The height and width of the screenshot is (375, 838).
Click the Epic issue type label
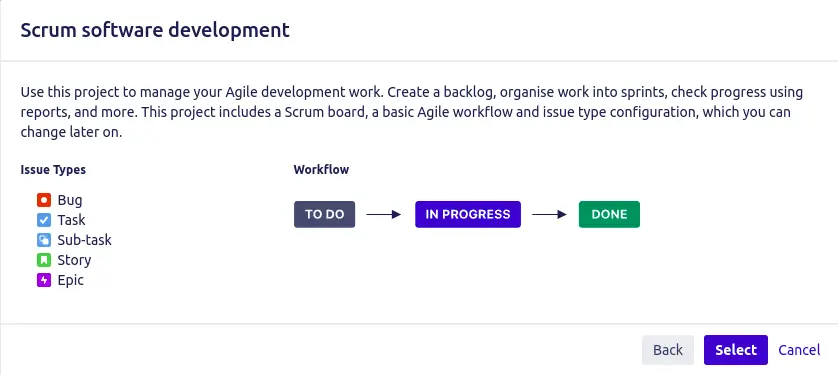(x=71, y=280)
